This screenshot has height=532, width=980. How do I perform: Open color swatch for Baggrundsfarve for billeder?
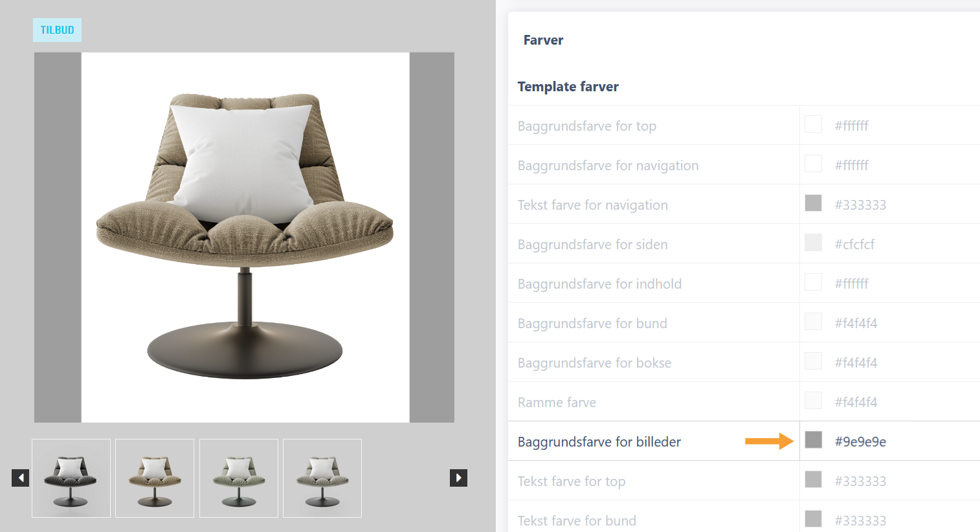point(813,440)
